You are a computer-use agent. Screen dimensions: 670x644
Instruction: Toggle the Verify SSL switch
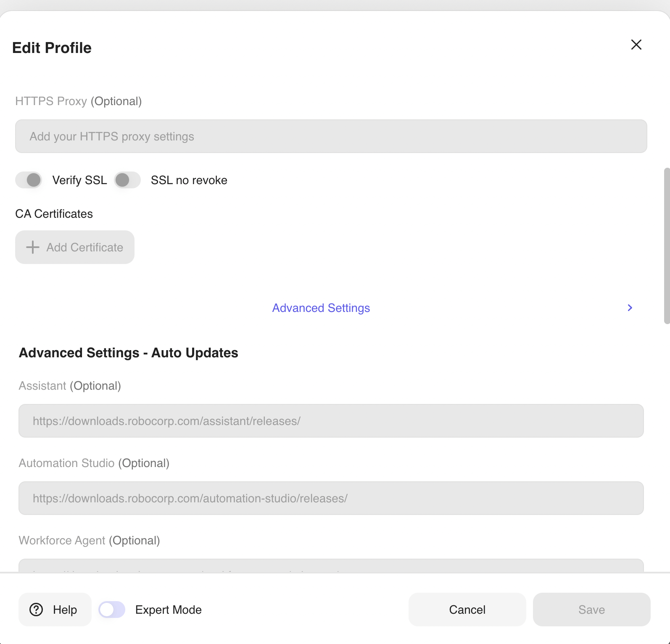pos(29,180)
